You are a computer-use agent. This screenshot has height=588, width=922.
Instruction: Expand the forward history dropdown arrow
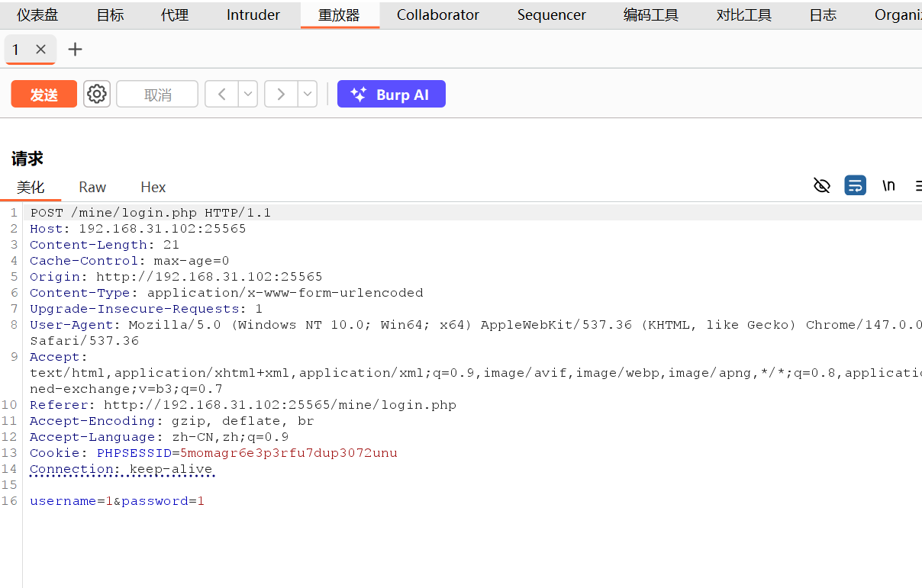307,94
